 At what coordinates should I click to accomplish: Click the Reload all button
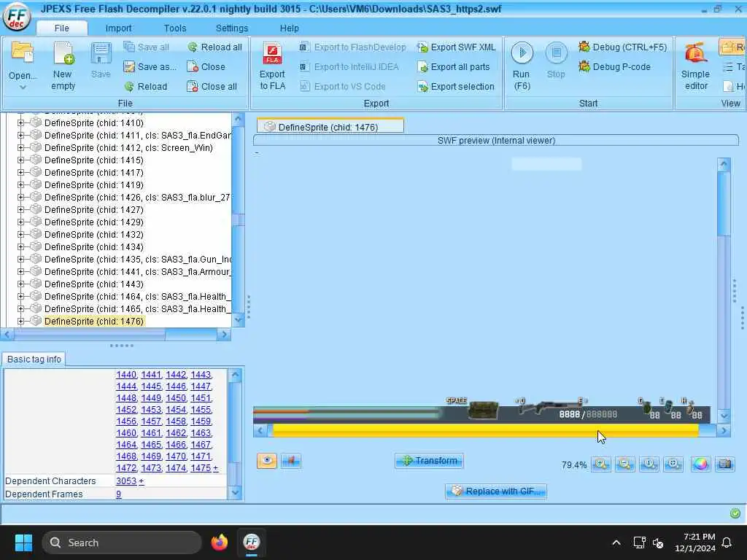[215, 47]
